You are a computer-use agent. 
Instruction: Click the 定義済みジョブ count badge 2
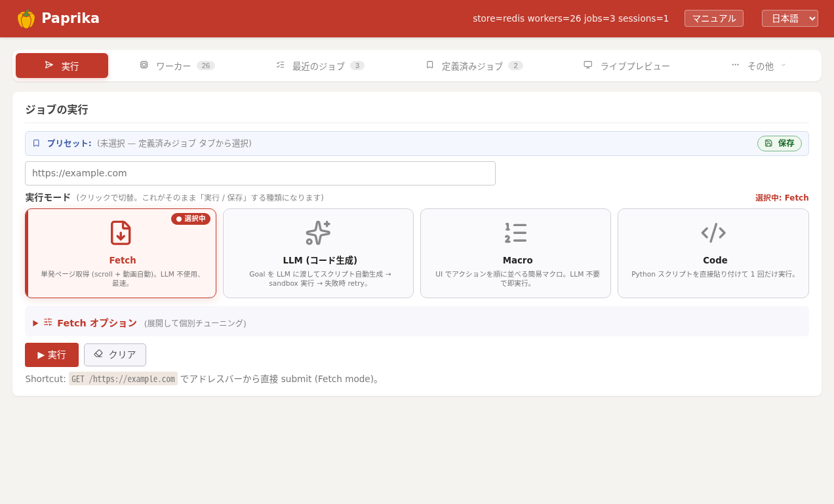(515, 66)
